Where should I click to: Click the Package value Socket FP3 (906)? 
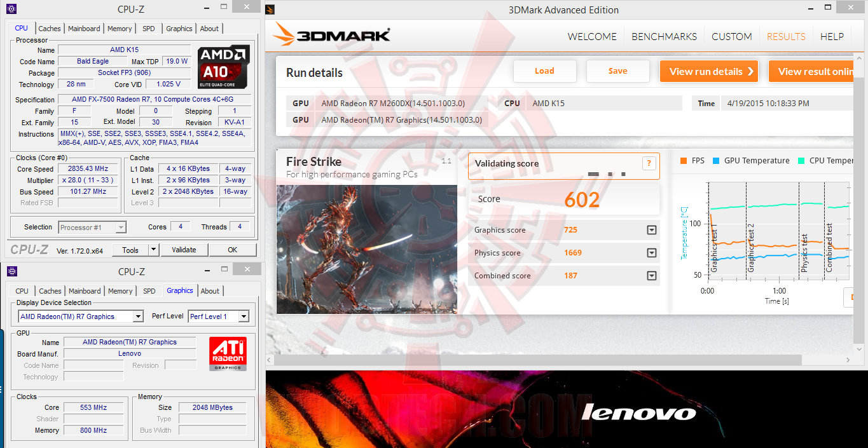(x=125, y=73)
